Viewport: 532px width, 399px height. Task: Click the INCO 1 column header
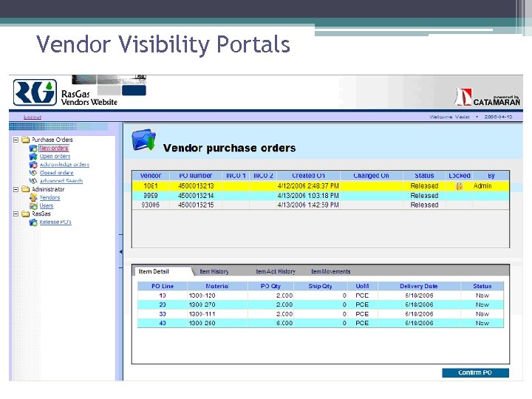tap(236, 176)
